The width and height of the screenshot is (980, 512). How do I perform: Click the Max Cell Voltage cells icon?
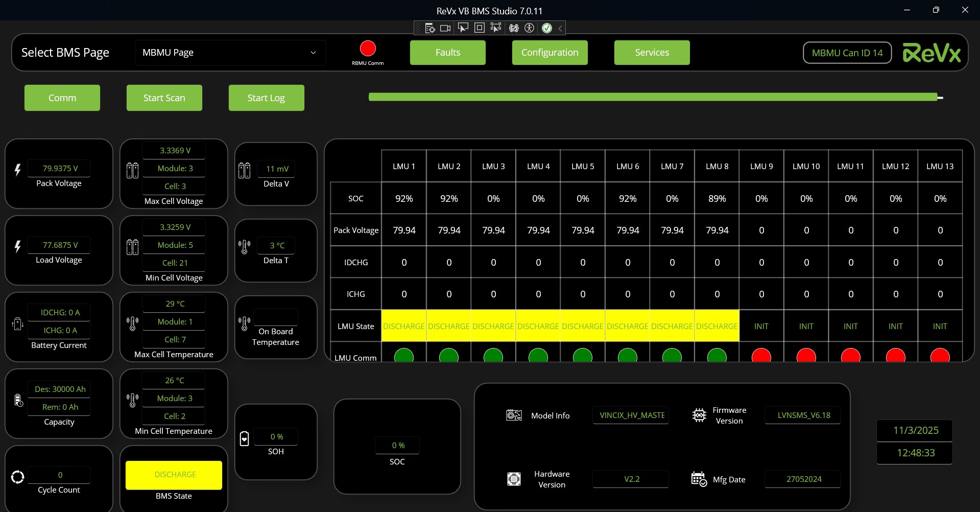coord(132,170)
